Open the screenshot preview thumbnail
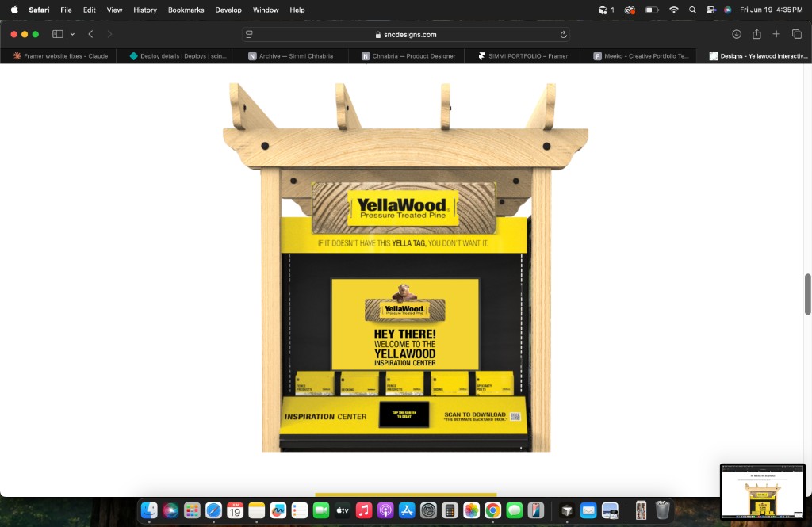The image size is (812, 527). coord(762,491)
